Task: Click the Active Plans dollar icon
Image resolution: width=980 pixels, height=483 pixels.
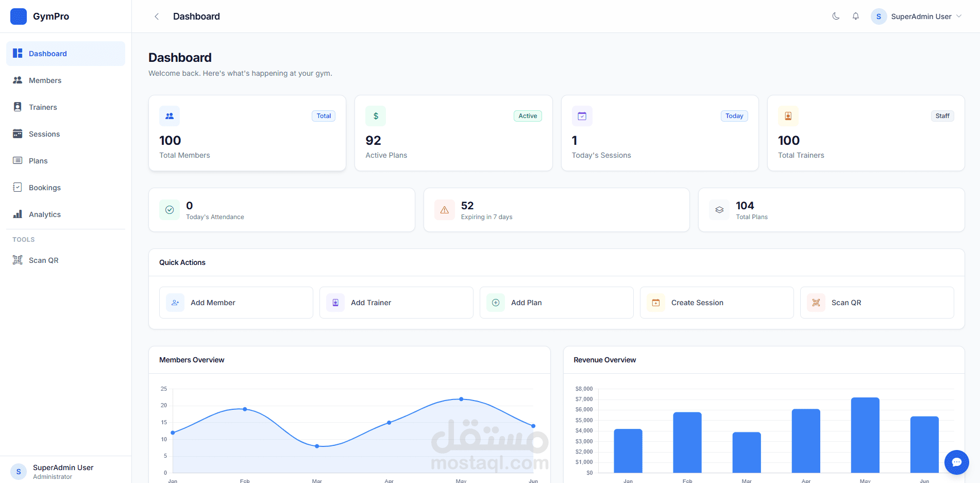Action: (376, 116)
